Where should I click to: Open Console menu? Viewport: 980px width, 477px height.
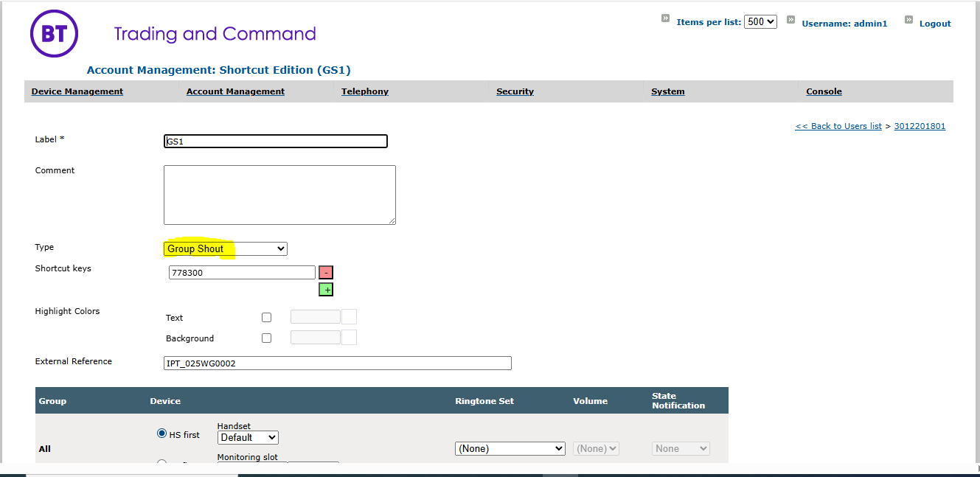pyautogui.click(x=824, y=91)
